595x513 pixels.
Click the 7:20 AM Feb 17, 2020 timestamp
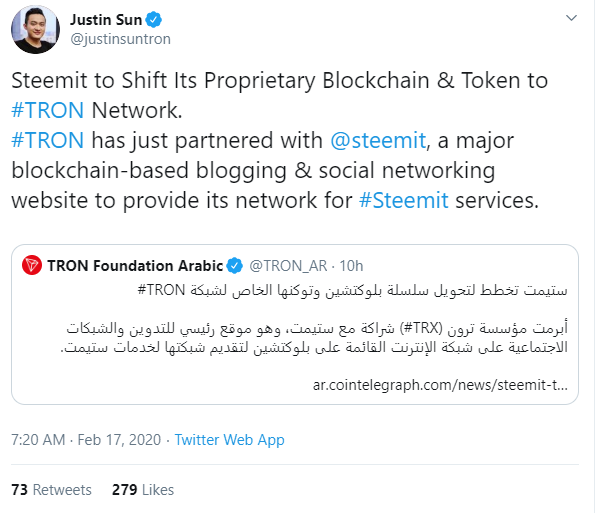point(86,440)
